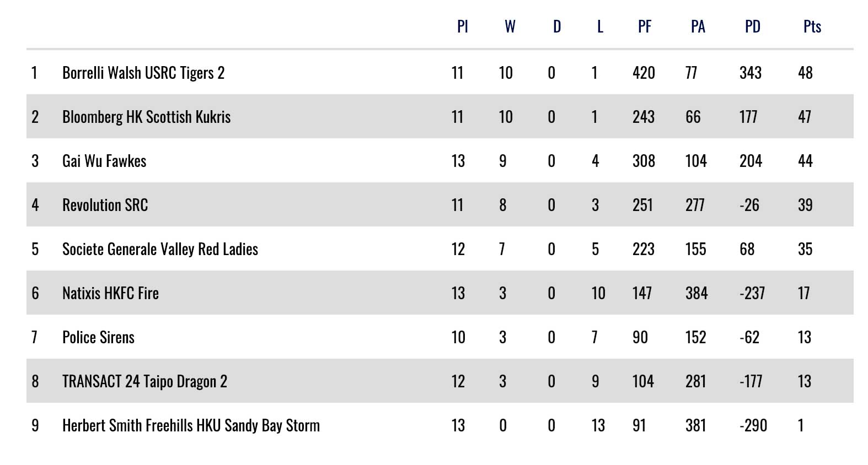Click the D column header
This screenshot has height=465, width=868.
click(x=557, y=26)
